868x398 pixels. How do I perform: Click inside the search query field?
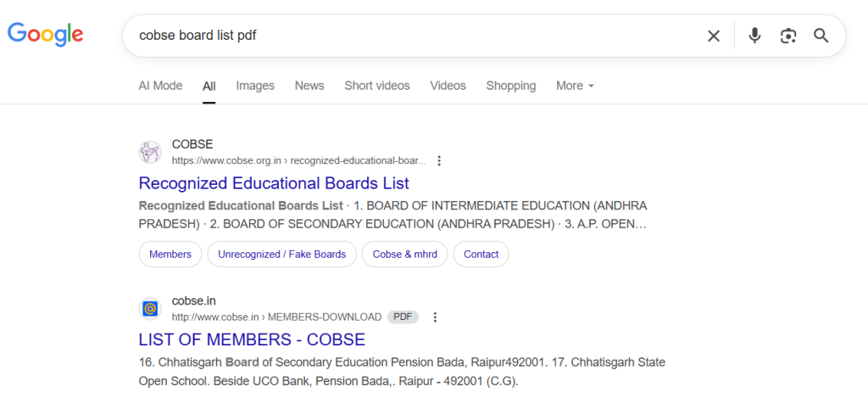coord(407,36)
